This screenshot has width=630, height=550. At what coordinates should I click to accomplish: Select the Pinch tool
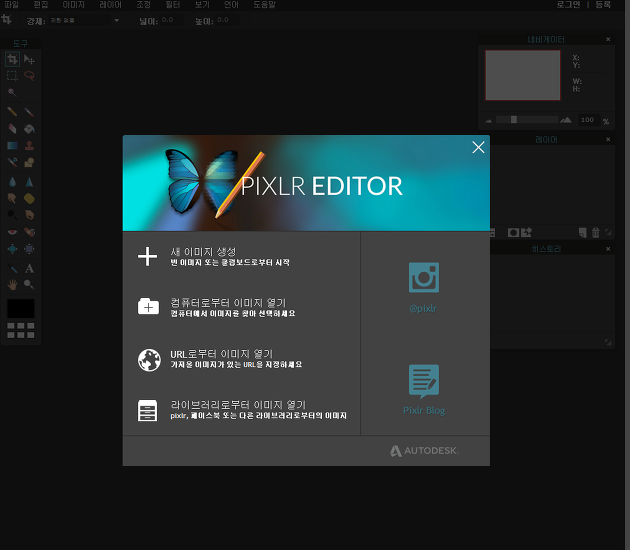29,249
